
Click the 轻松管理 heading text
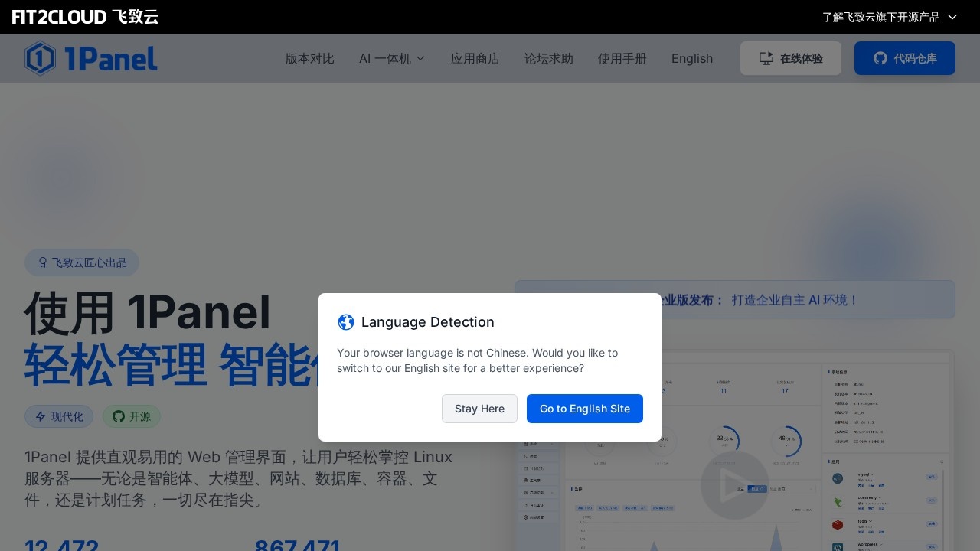(x=116, y=365)
